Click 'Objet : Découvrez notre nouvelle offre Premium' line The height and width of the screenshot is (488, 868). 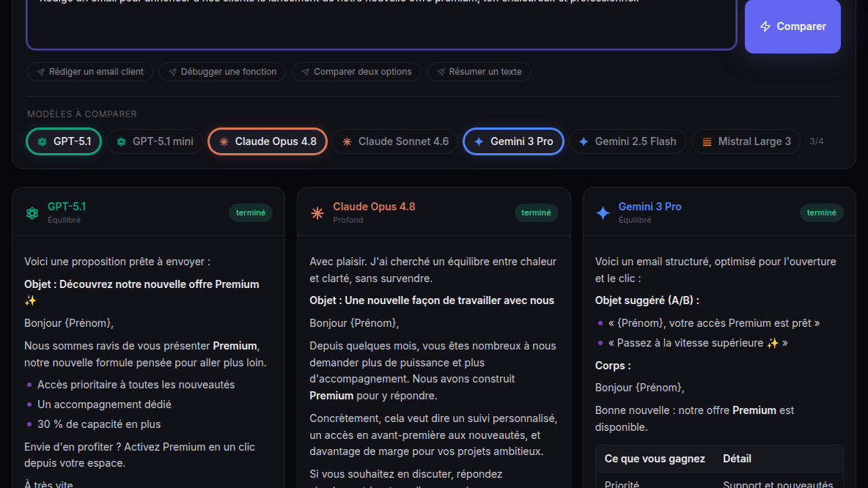tap(141, 292)
